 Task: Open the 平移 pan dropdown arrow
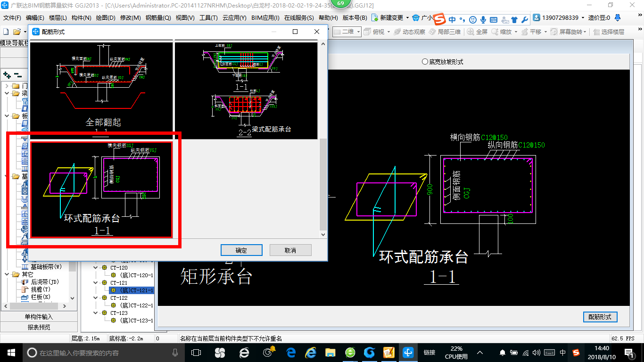point(545,32)
